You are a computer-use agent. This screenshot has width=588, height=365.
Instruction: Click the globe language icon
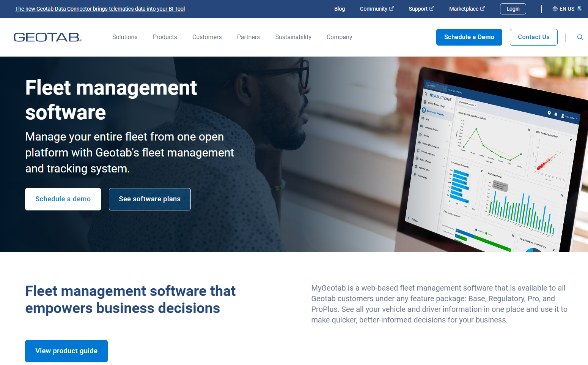[555, 9]
